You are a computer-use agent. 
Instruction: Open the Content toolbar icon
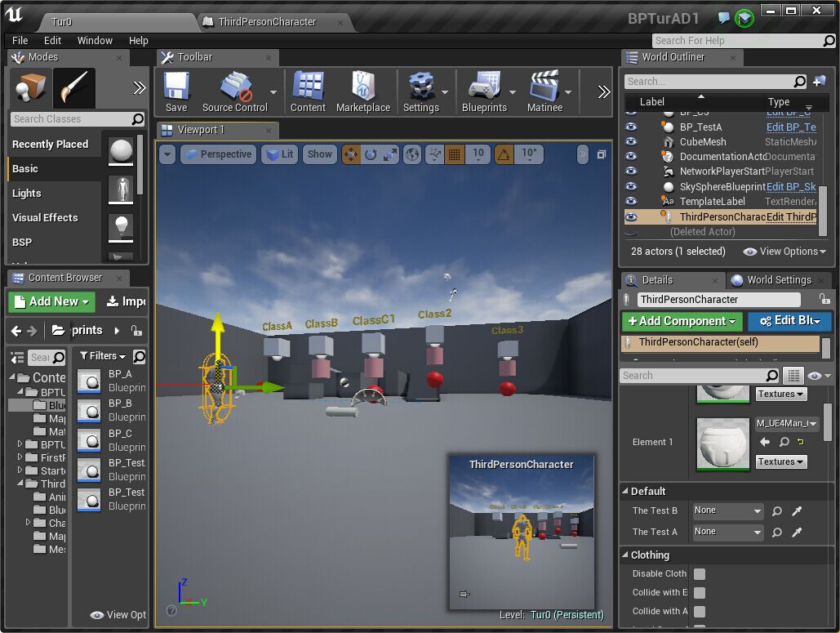point(308,91)
